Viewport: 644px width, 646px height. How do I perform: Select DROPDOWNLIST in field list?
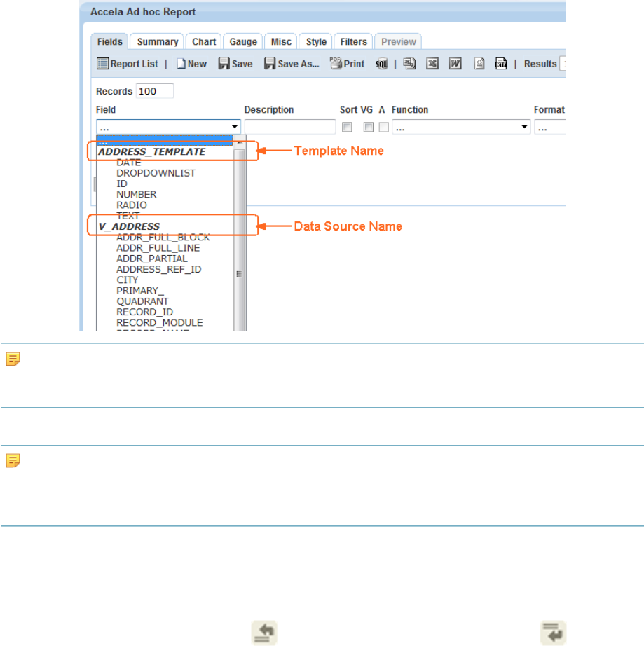pyautogui.click(x=156, y=173)
